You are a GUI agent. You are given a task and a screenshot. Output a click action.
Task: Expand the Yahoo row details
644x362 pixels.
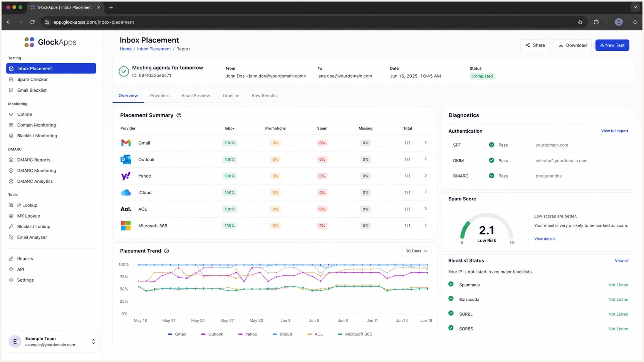tap(426, 176)
